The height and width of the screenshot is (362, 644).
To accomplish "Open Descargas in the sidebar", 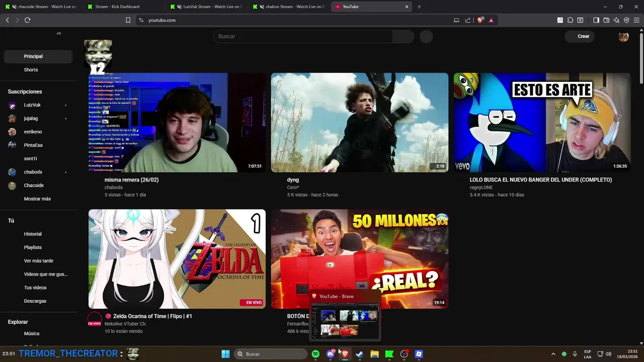I will click(38, 301).
